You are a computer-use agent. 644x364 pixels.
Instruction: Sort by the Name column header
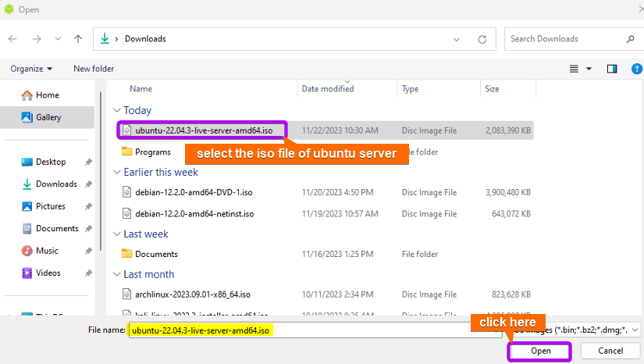(141, 89)
